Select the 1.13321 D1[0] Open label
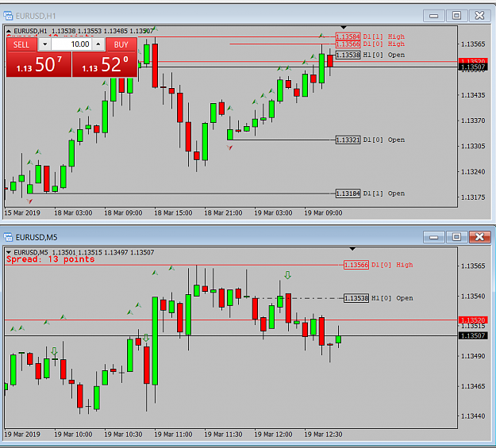 (x=370, y=140)
